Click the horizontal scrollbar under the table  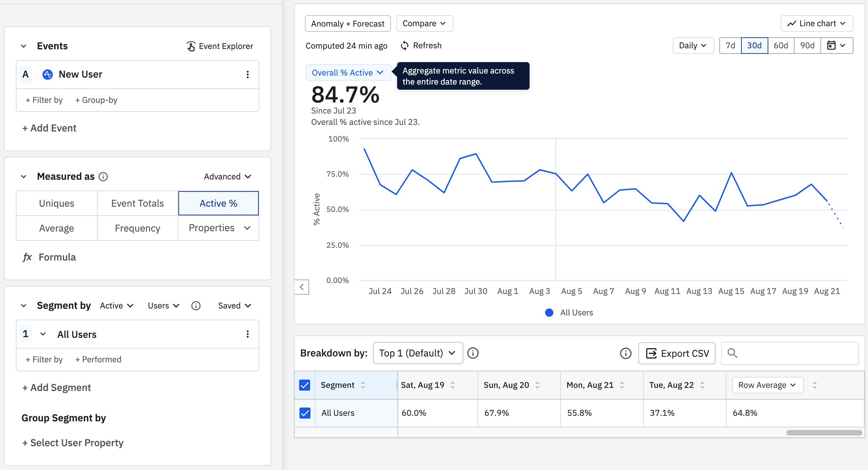[x=824, y=433]
